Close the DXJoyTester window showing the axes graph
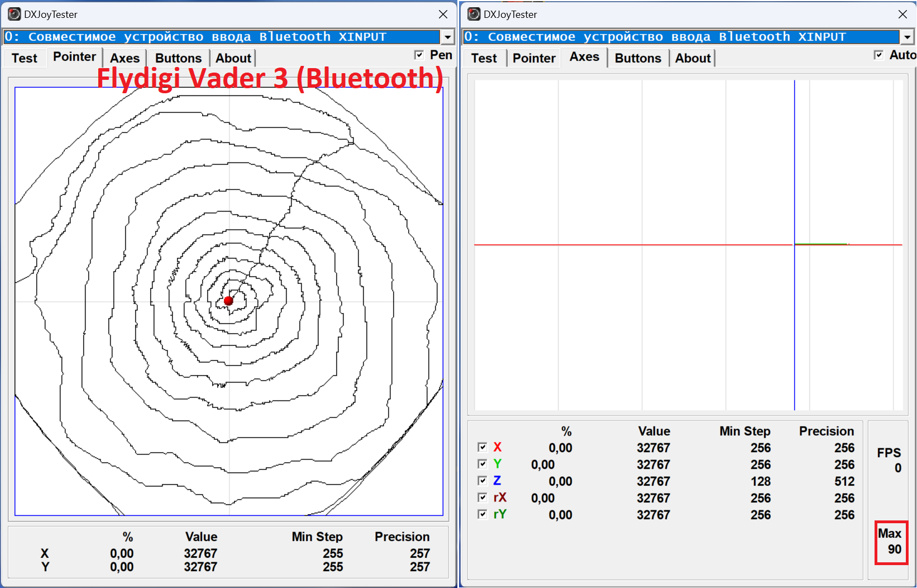 click(902, 14)
